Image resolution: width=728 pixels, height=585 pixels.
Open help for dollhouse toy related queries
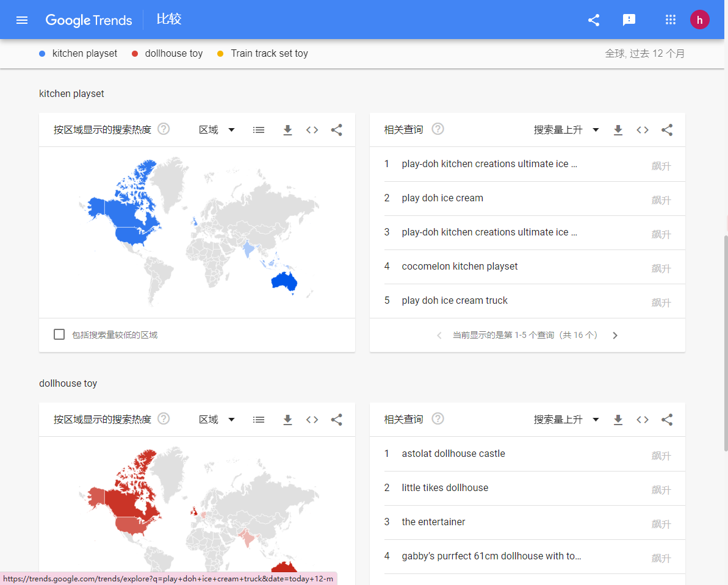438,419
